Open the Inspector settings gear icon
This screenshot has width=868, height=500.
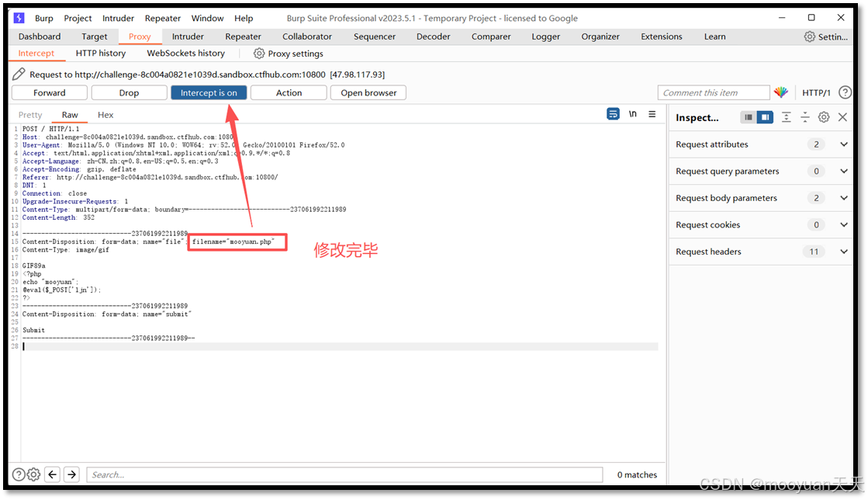[824, 117]
